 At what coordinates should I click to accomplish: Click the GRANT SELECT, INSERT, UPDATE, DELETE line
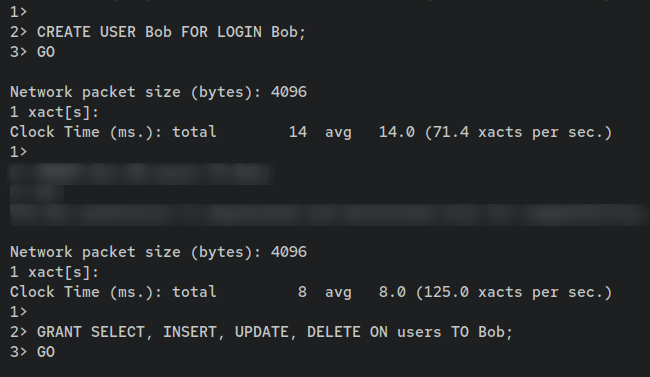click(x=261, y=332)
